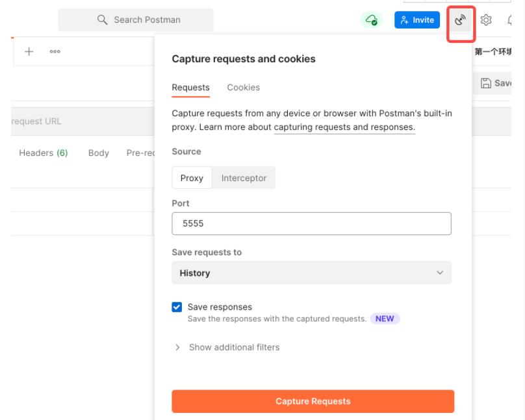Viewport: 525px width, 420px height.
Task: Open a new tab with plus icon
Action: coord(29,51)
